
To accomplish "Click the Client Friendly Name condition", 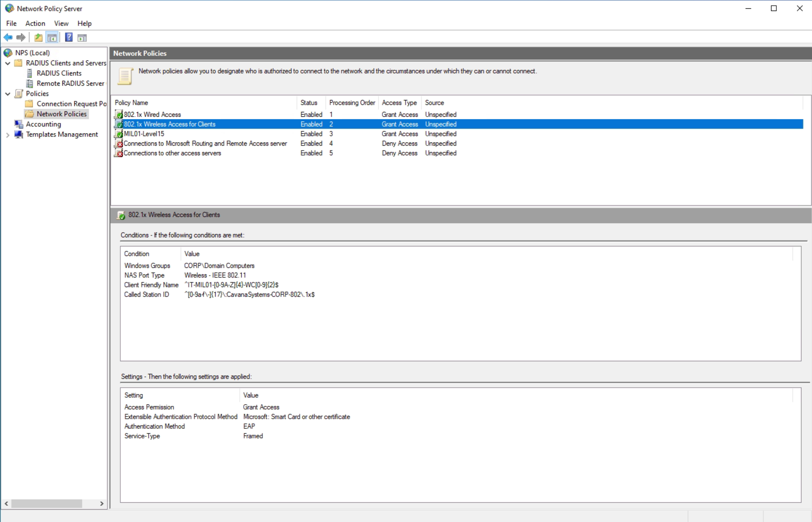I will (151, 285).
